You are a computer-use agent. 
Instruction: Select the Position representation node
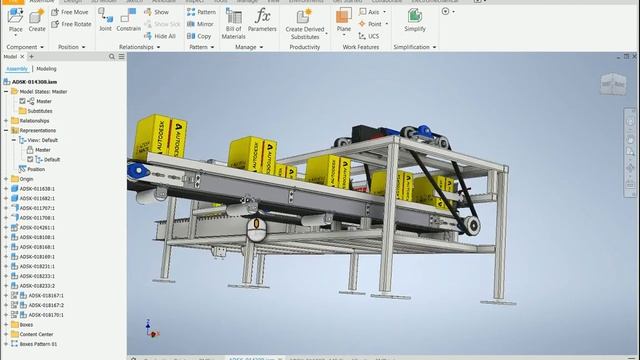(x=31, y=169)
